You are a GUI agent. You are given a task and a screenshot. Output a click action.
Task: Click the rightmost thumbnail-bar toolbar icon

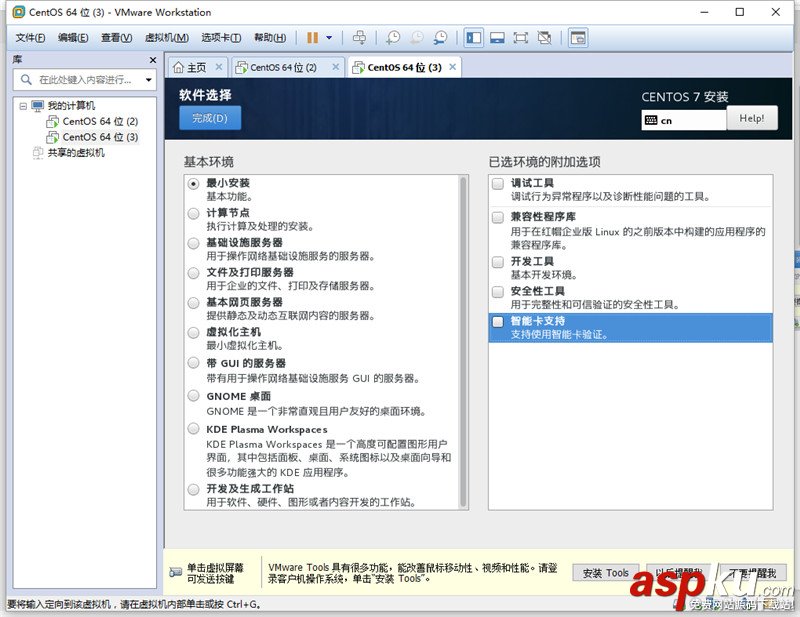coord(578,38)
